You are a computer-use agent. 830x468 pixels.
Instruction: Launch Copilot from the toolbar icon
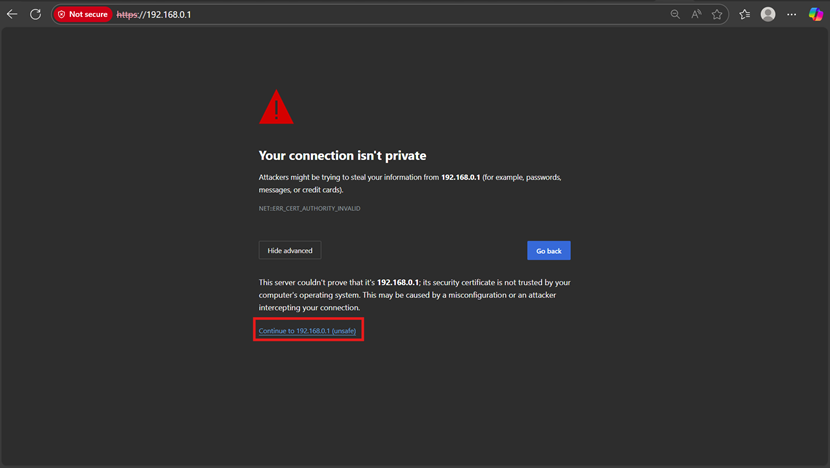pyautogui.click(x=816, y=15)
